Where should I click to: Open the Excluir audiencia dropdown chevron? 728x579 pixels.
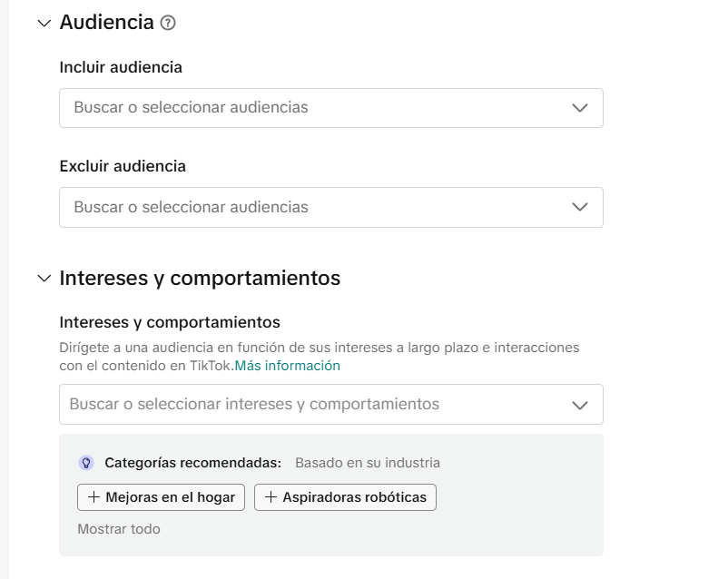pos(581,207)
